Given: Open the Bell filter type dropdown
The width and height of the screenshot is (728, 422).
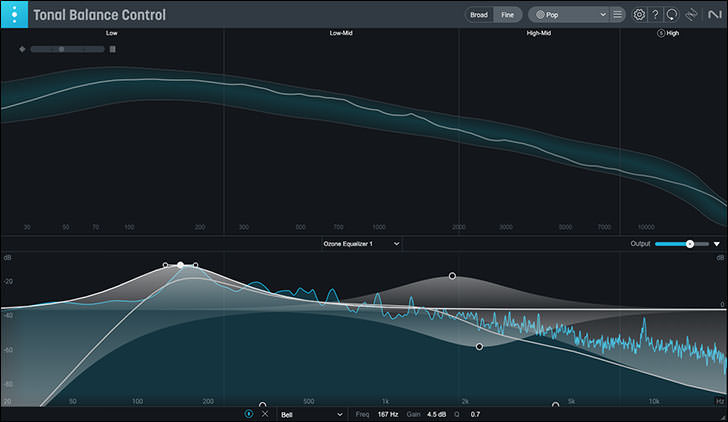Looking at the screenshot, I should (312, 414).
